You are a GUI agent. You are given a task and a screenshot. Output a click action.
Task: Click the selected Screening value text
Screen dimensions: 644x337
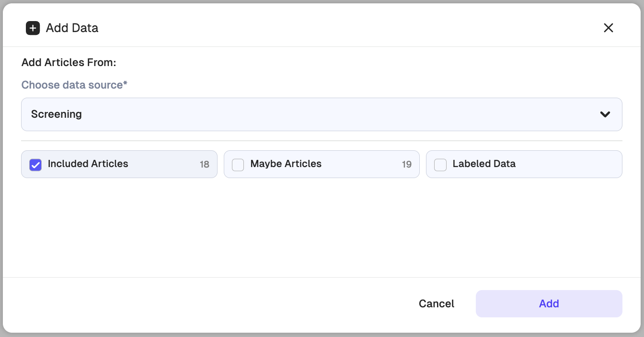pyautogui.click(x=57, y=114)
